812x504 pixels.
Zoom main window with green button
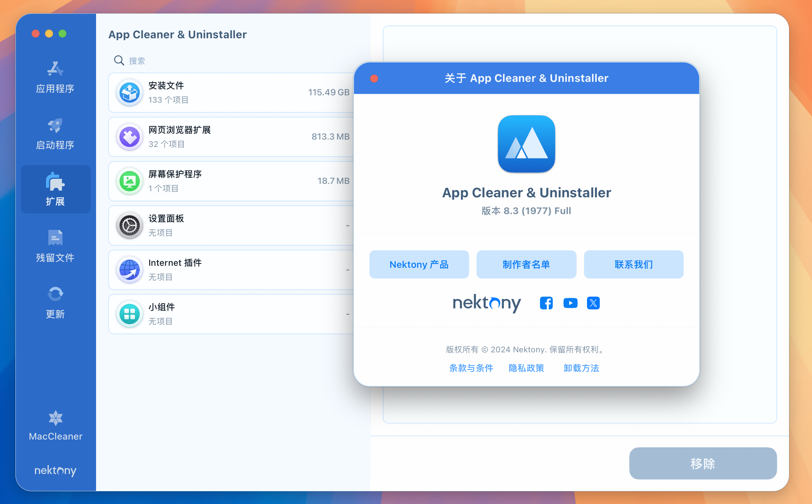tap(62, 34)
